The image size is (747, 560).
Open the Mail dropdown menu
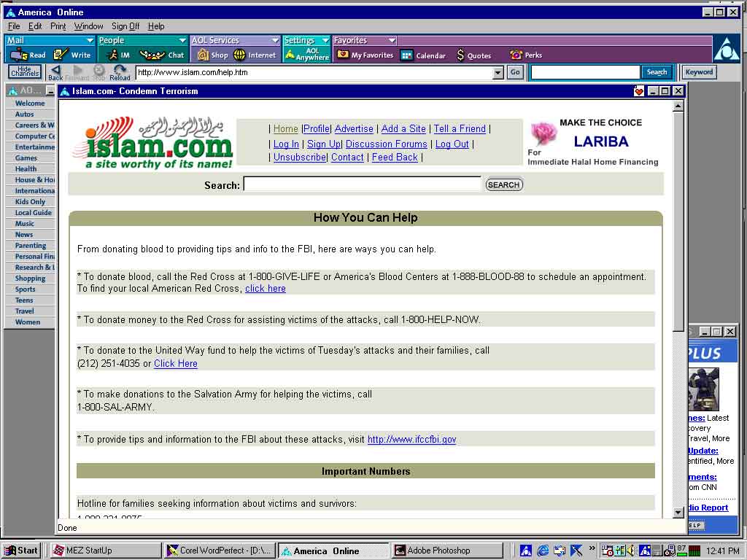click(50, 41)
